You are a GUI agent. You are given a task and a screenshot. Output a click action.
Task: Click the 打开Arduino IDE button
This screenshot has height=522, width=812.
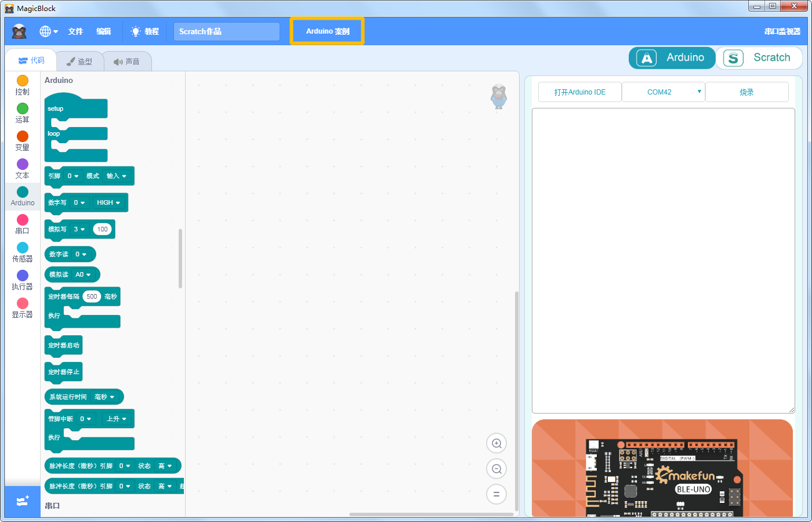tap(580, 92)
